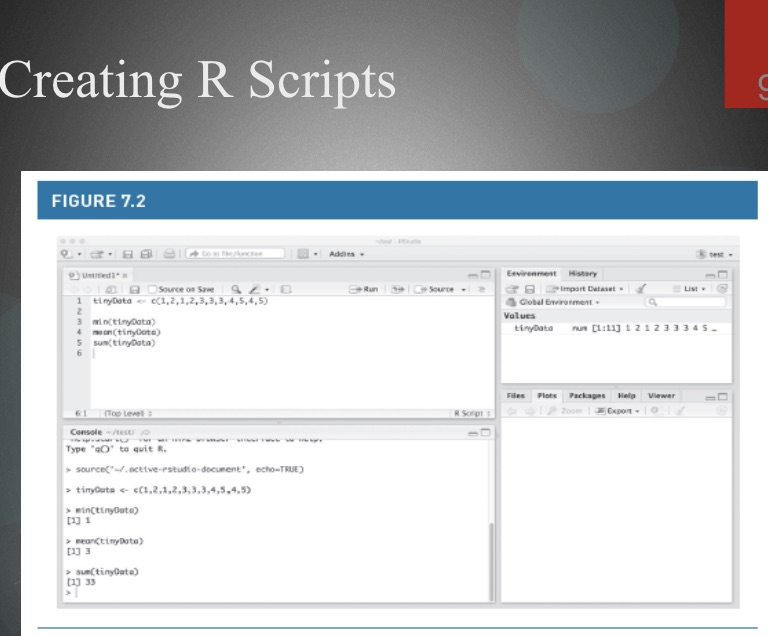768x636 pixels.
Task: Switch to the Viewer tab
Action: pos(661,395)
